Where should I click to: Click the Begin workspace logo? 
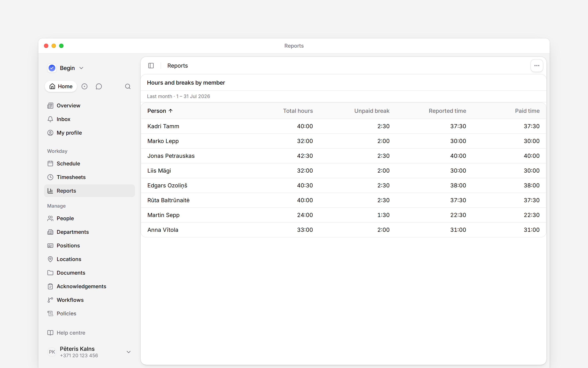52,68
